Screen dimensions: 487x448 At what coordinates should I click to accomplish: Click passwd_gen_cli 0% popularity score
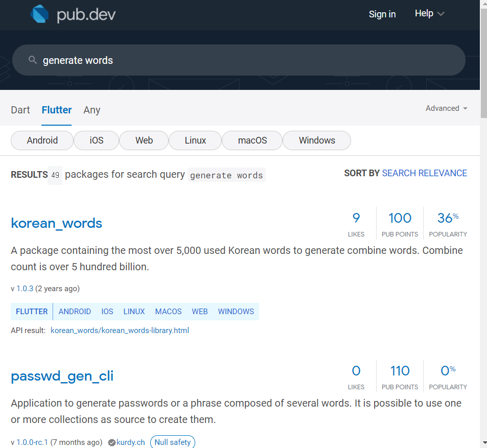tap(448, 376)
